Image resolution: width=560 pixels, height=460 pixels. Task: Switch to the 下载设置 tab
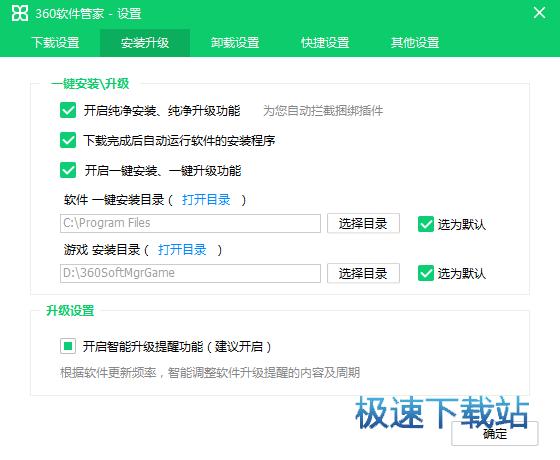click(55, 42)
